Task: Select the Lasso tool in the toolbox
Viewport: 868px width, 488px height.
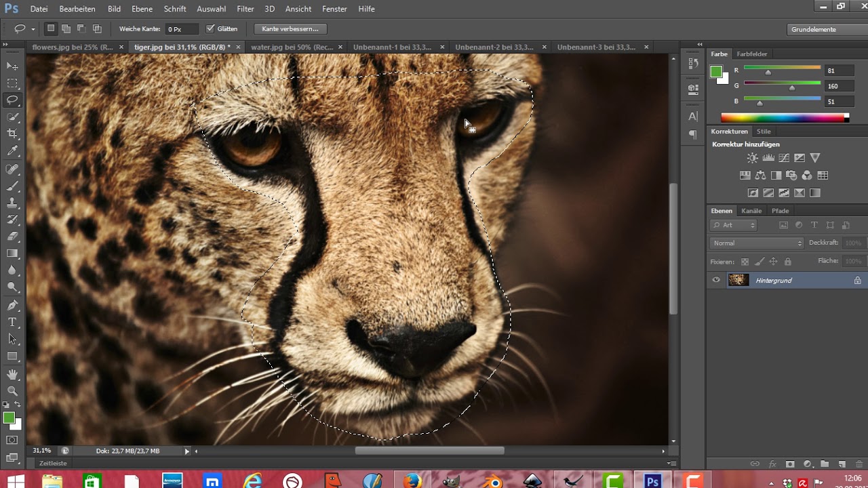Action: (x=12, y=100)
